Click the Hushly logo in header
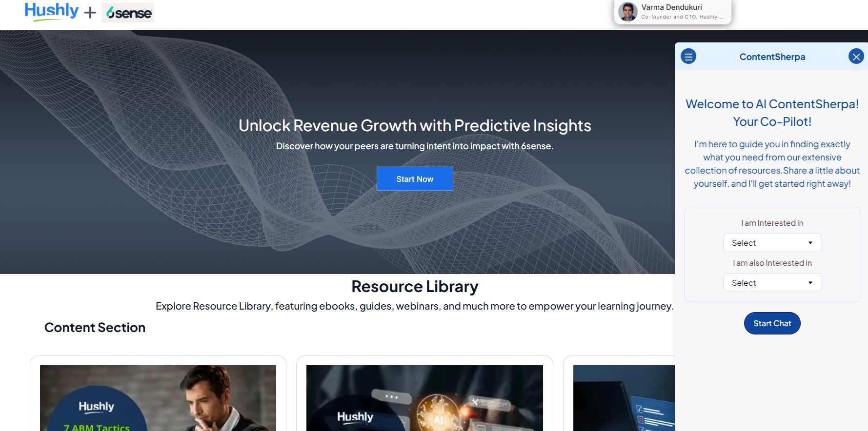The height and width of the screenshot is (431, 868). (52, 12)
